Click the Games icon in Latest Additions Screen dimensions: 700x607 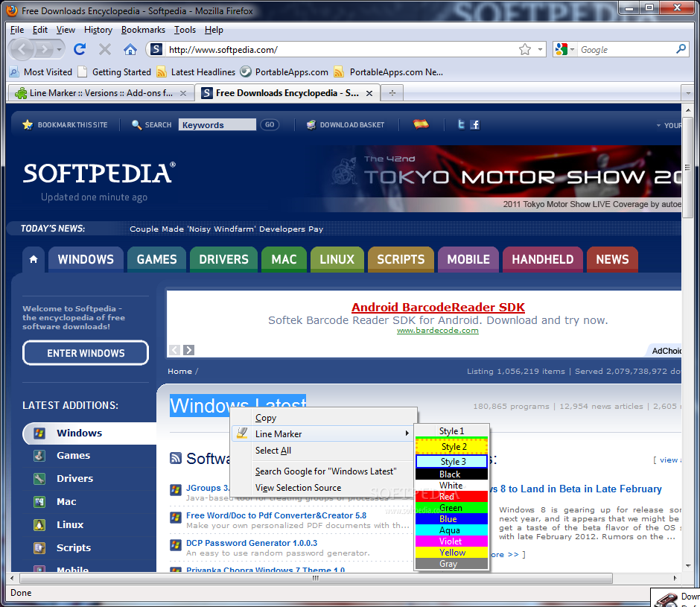click(39, 456)
